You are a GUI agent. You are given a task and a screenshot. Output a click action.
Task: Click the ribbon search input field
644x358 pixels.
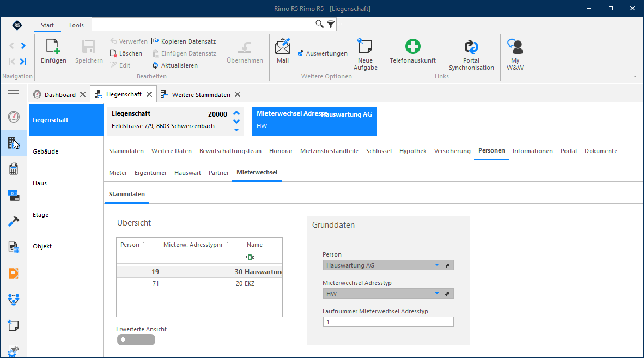(x=203, y=24)
